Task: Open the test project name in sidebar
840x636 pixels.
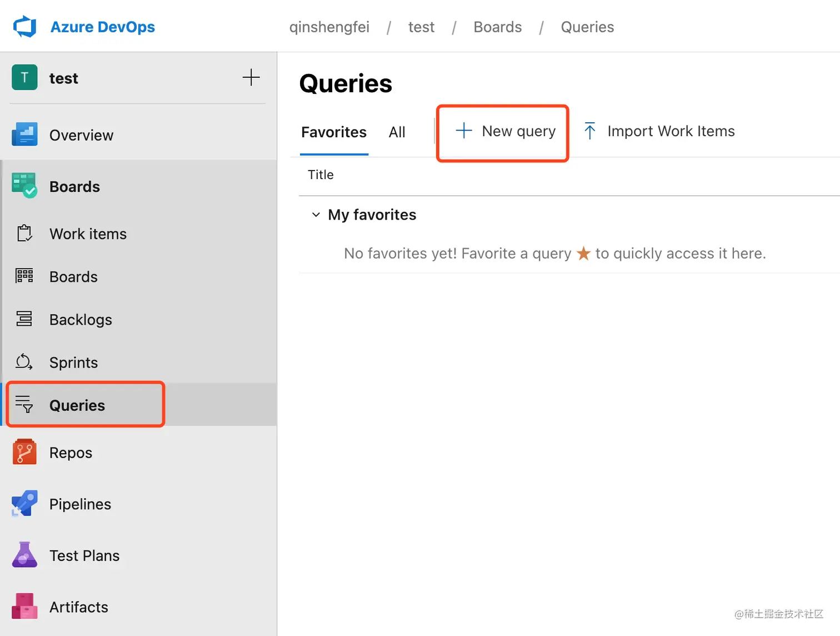Action: point(64,78)
